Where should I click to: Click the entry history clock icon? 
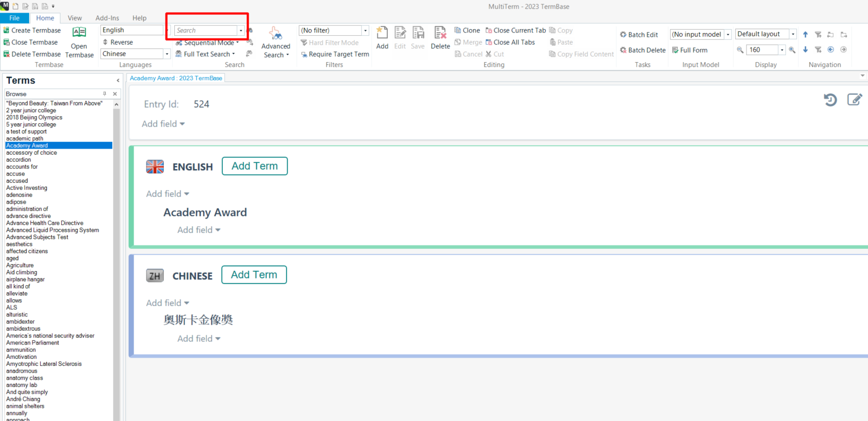pos(831,100)
